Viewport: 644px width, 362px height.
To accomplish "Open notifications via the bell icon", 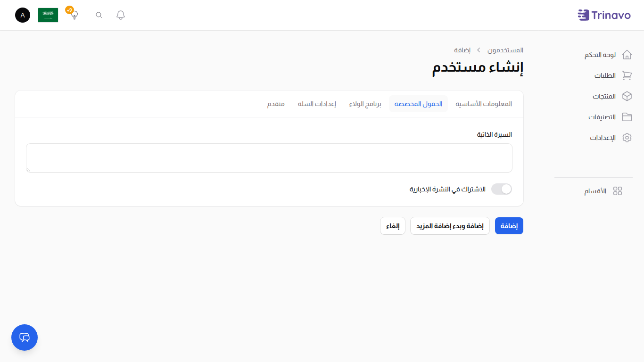I will pos(120,15).
